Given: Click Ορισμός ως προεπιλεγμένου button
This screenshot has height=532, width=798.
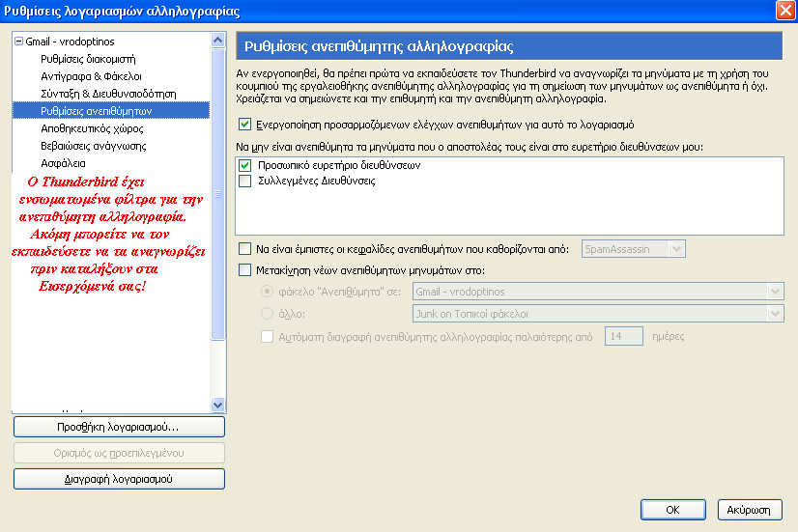Looking at the screenshot, I should (x=119, y=453).
